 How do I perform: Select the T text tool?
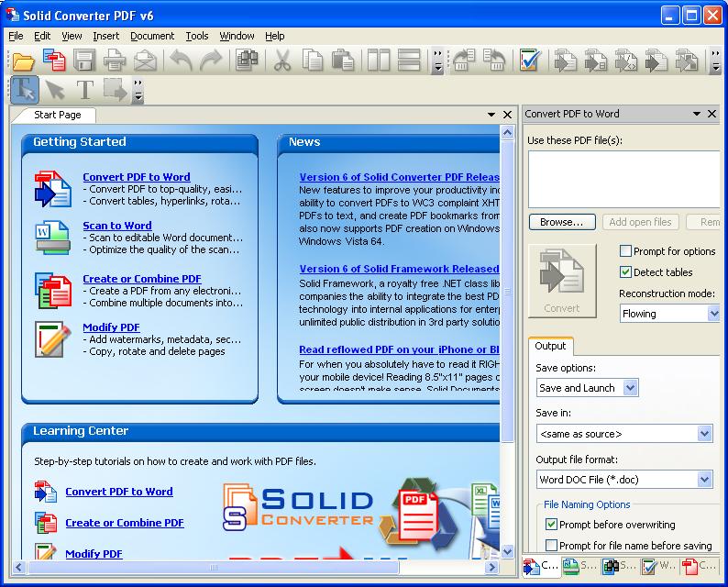pyautogui.click(x=85, y=90)
